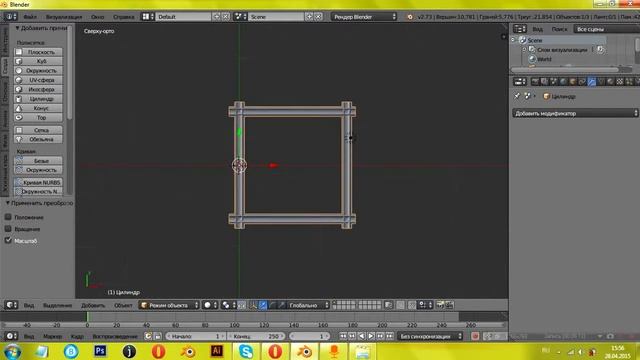Open the scene browser icon

click(240, 17)
